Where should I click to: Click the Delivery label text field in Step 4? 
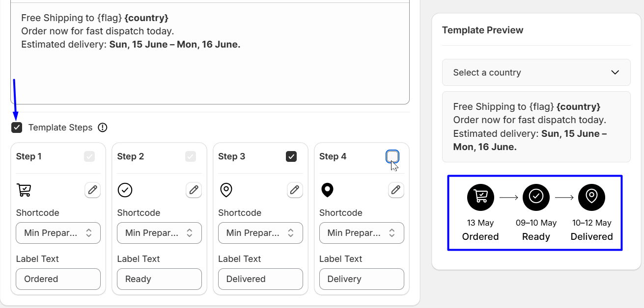[362, 279]
